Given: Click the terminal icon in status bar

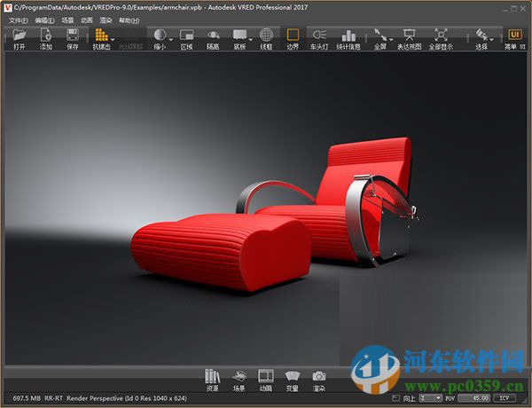Looking at the screenshot, I should [395, 398].
